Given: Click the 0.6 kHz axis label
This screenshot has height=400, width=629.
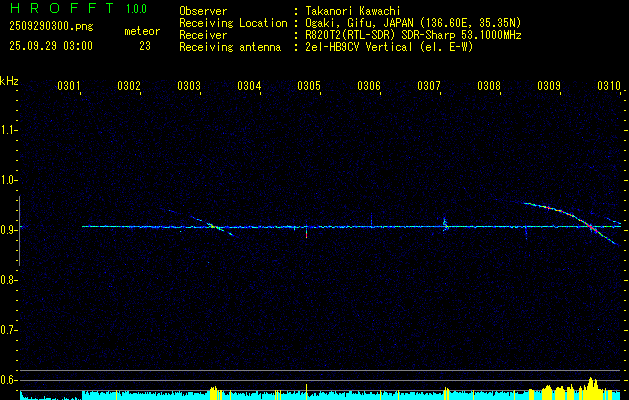Looking at the screenshot, I should pyautogui.click(x=8, y=380).
